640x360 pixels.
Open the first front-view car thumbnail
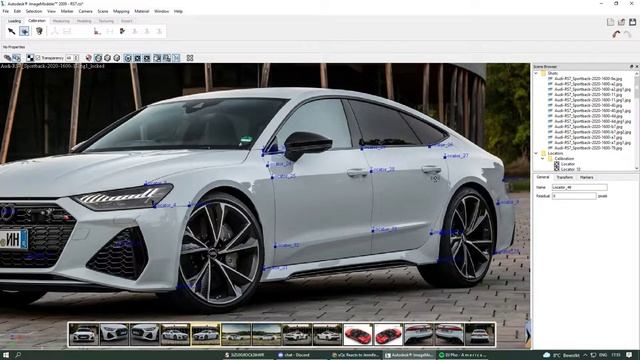(84, 334)
